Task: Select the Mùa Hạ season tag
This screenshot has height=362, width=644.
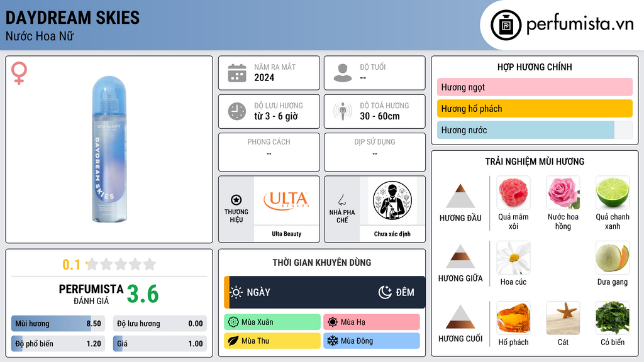Action: [372, 322]
